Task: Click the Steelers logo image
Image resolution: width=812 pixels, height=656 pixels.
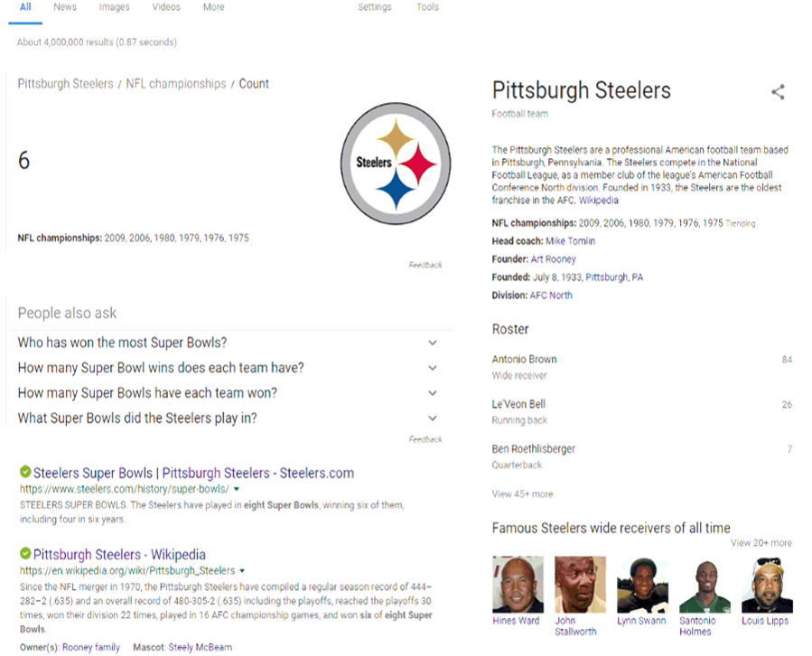Action: coord(395,164)
